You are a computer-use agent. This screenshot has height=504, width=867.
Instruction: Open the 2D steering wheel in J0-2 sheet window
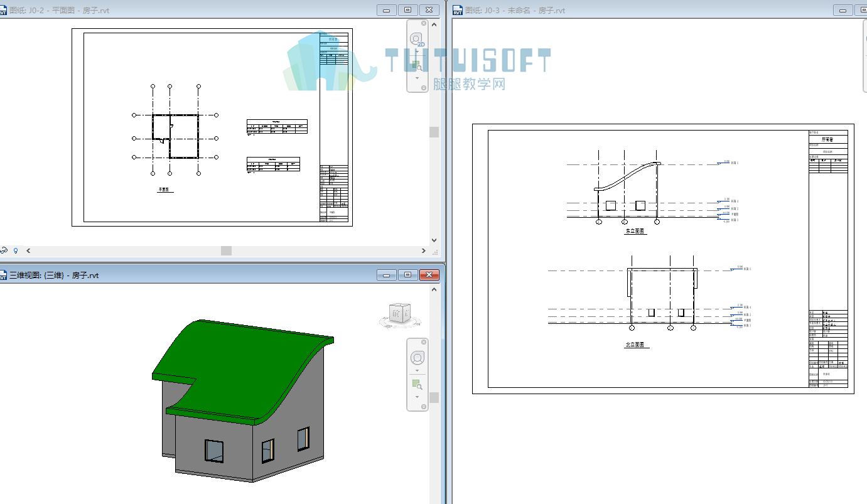pyautogui.click(x=417, y=40)
